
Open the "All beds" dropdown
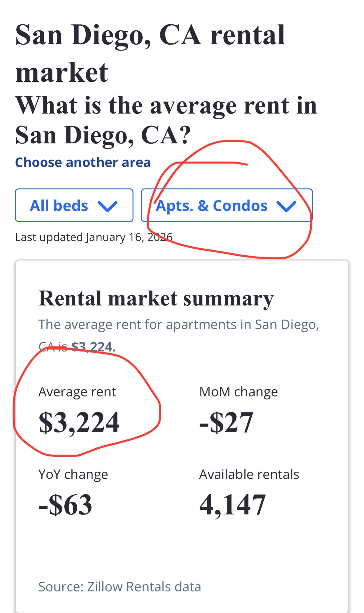click(74, 205)
